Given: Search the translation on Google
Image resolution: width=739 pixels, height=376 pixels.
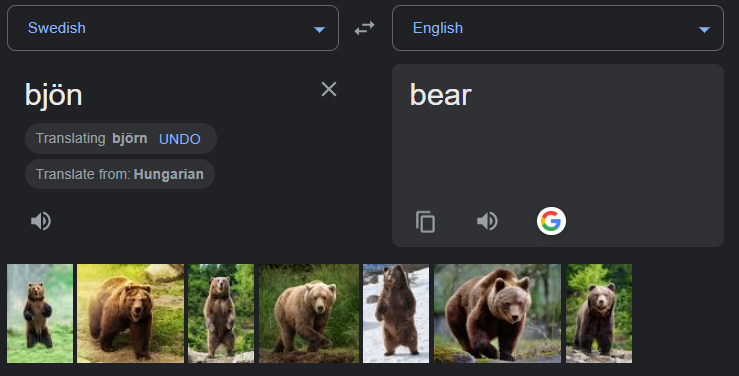Looking at the screenshot, I should coord(551,221).
